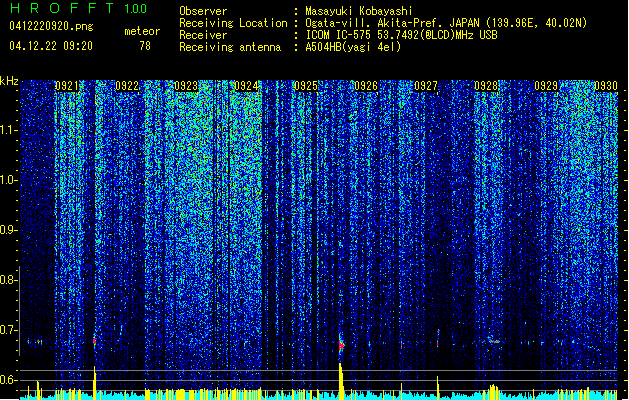Click the 'Receiving antenna' field label

tap(230, 47)
